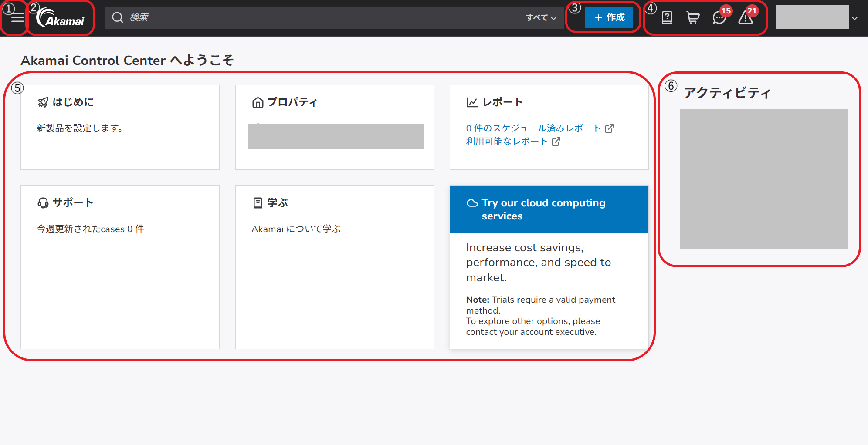Screen dimensions: 868x445
Task: Open the 学ぶ card heading
Action: (x=277, y=202)
